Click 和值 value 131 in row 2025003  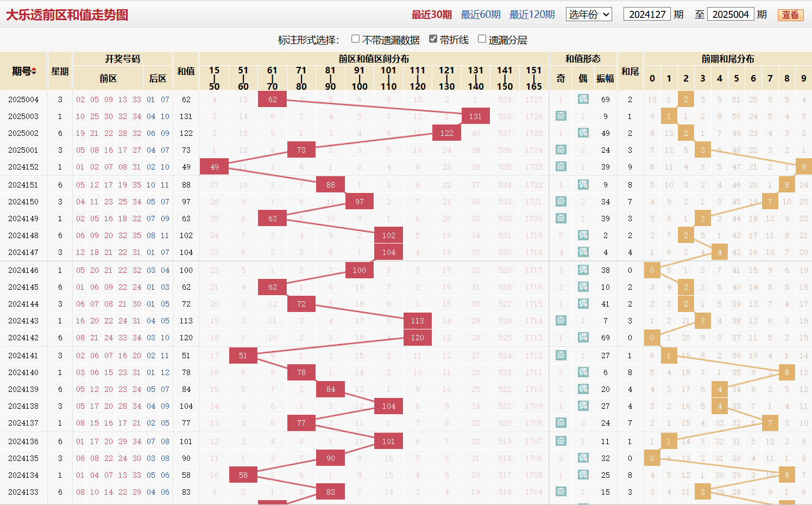tap(186, 116)
